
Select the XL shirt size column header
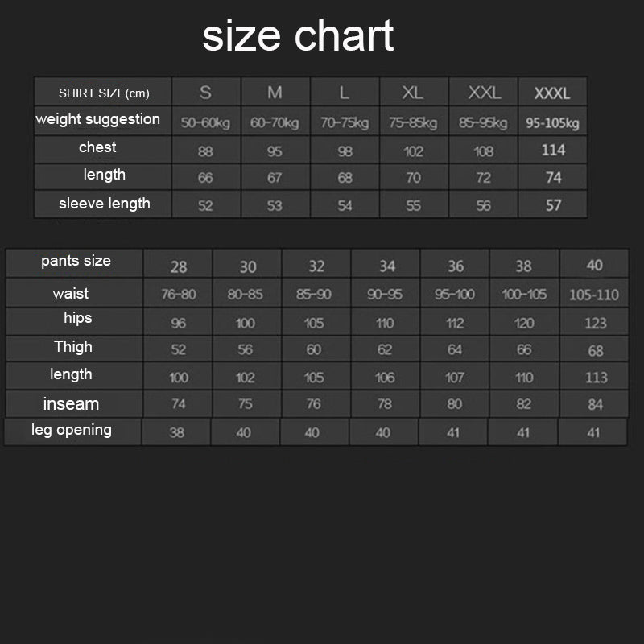point(412,93)
